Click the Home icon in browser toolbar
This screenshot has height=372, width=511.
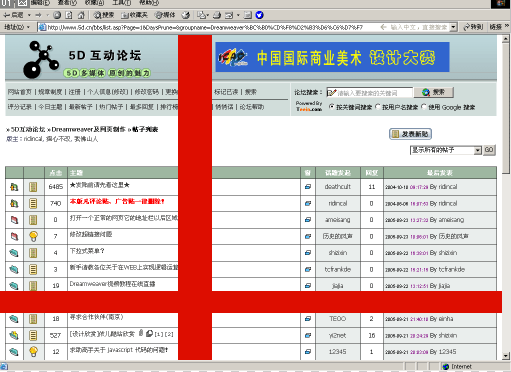click(x=81, y=15)
